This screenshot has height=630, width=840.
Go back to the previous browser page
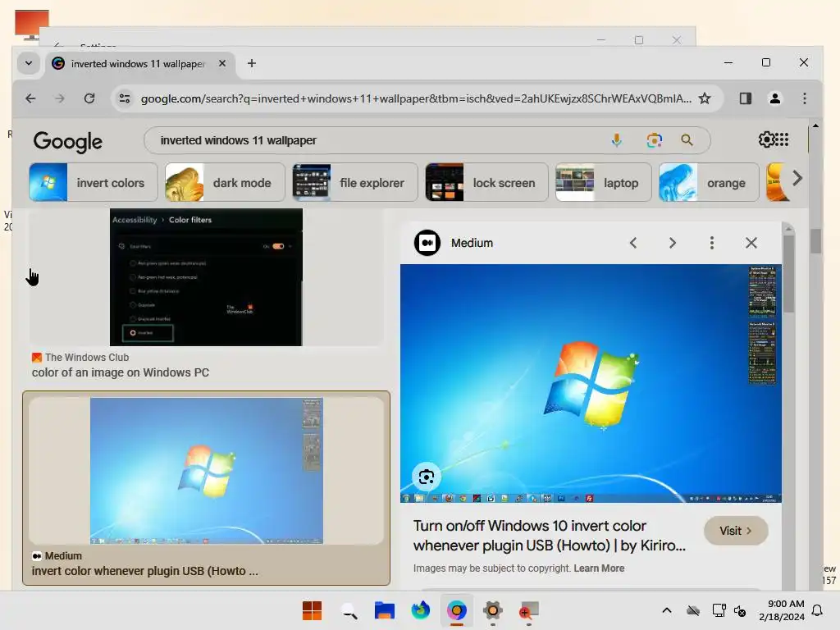click(x=30, y=98)
